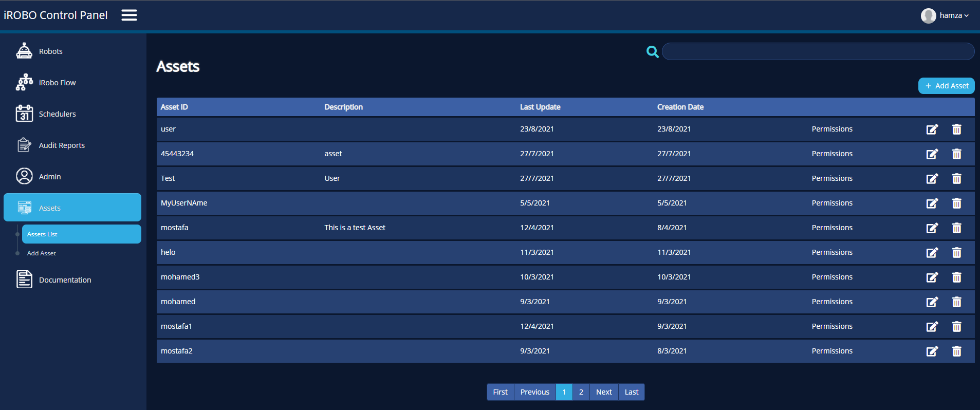980x410 pixels.
Task: Open Documentation in the sidebar
Action: point(65,280)
